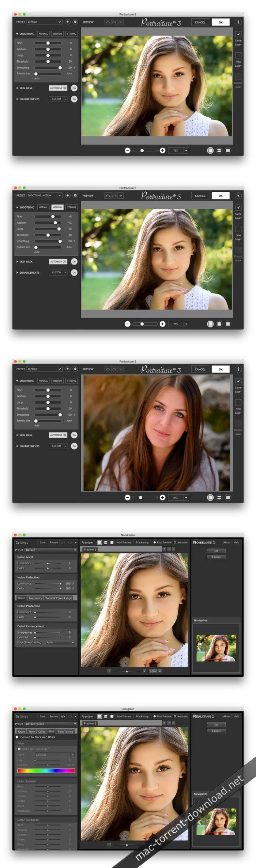Switch to Tonal & Color Range tab in Noiseware
256x868 pixels.
[x=59, y=598]
